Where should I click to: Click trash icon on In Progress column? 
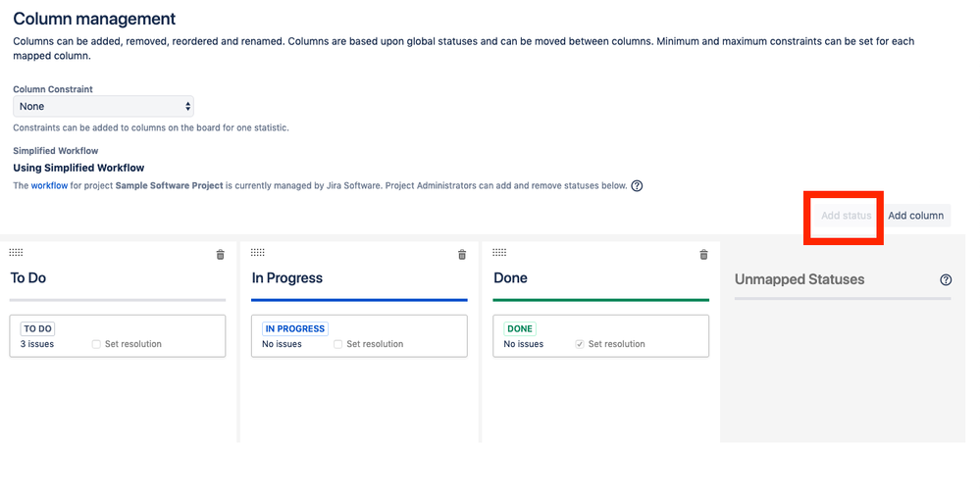tap(462, 255)
